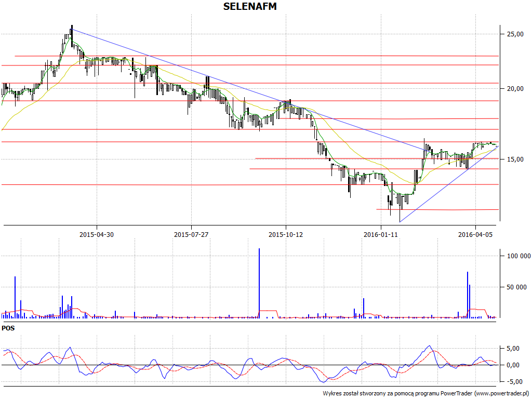Click the tallest volume spike bar

tap(259, 283)
